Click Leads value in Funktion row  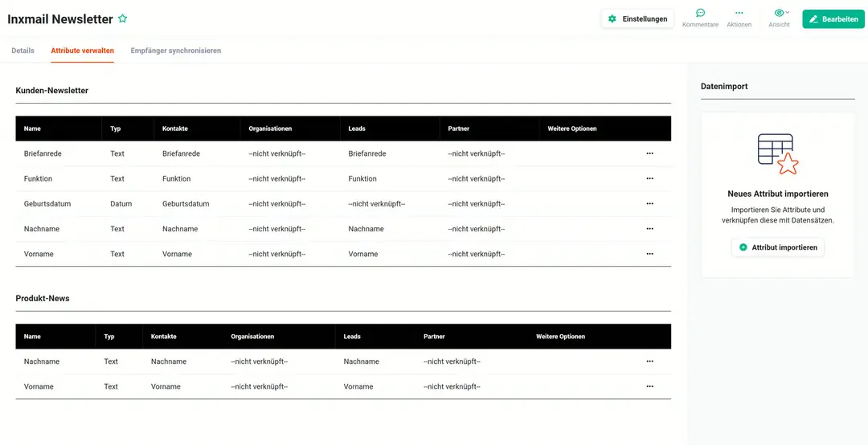pos(362,178)
